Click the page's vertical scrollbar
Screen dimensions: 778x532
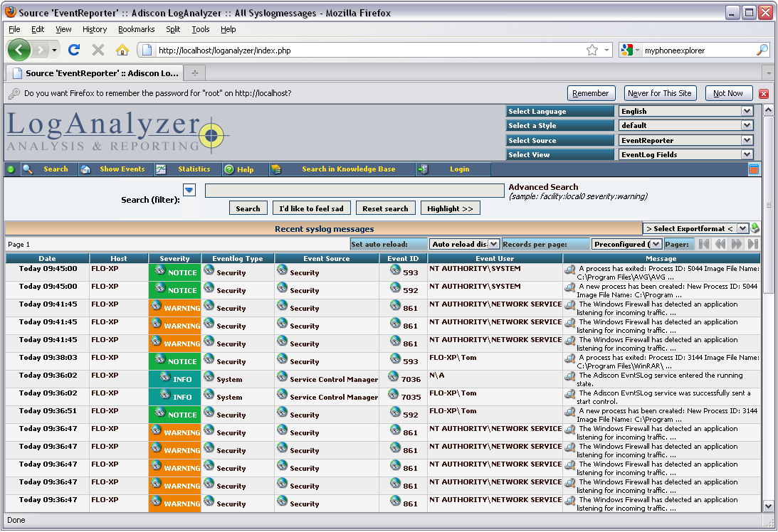pos(768,204)
